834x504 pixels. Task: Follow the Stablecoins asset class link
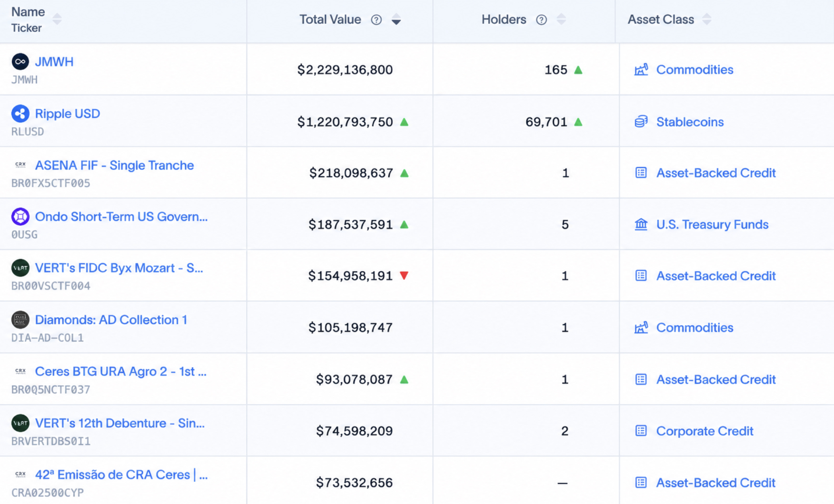[690, 122]
